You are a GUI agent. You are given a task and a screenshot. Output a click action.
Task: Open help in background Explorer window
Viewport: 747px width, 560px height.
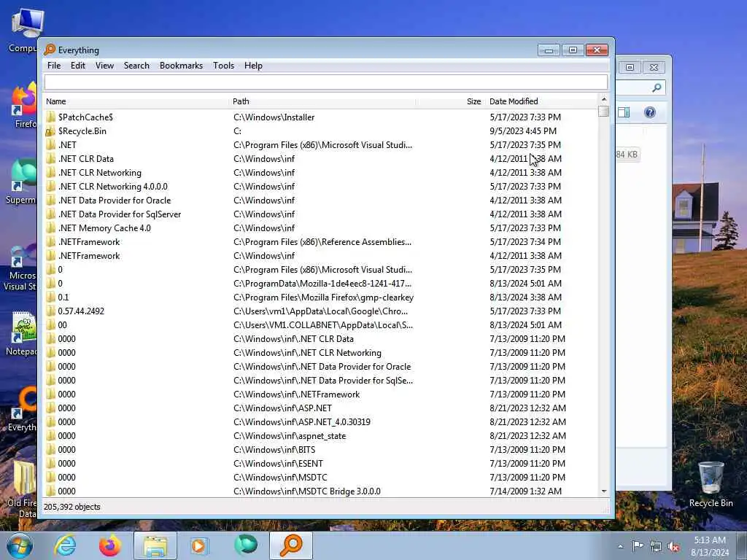tap(650, 112)
